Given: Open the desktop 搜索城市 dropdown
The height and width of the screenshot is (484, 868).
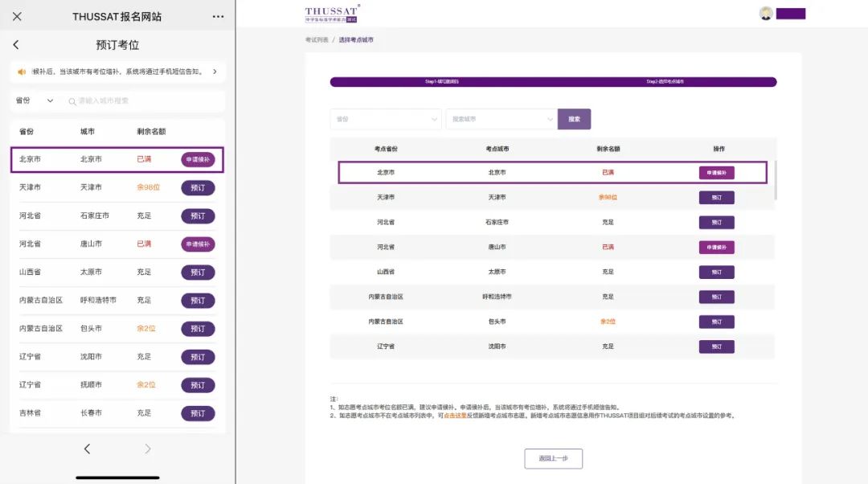Looking at the screenshot, I should [501, 119].
